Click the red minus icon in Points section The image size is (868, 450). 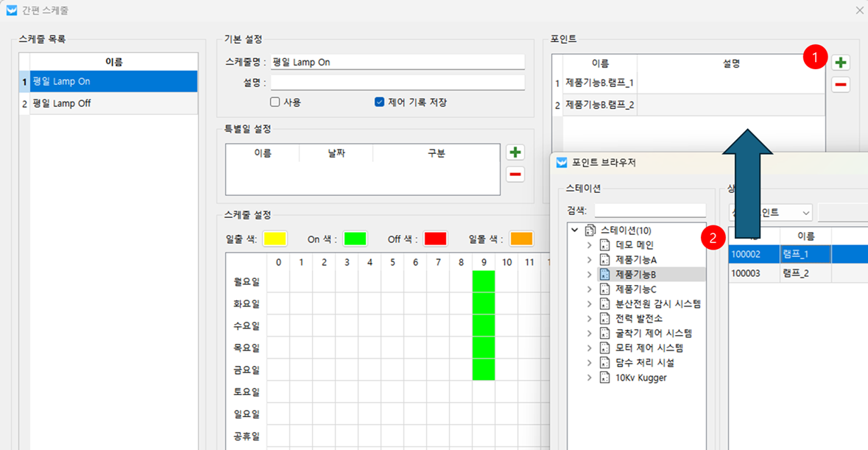click(841, 85)
